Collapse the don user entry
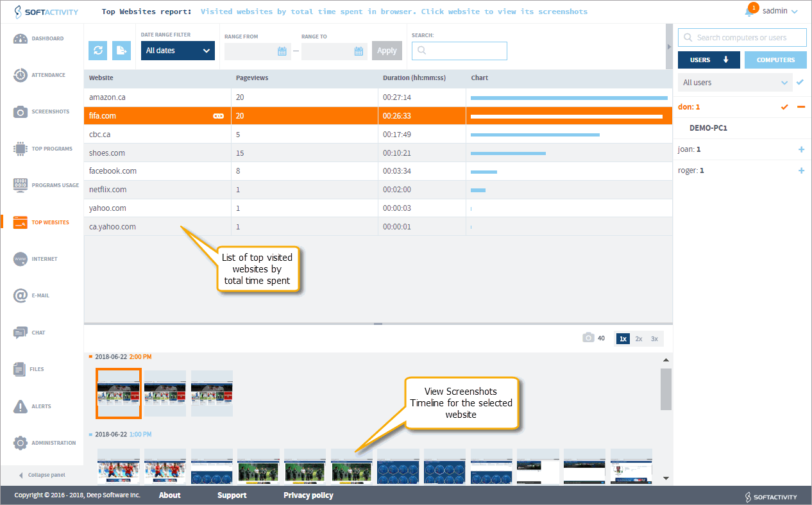 [x=800, y=107]
